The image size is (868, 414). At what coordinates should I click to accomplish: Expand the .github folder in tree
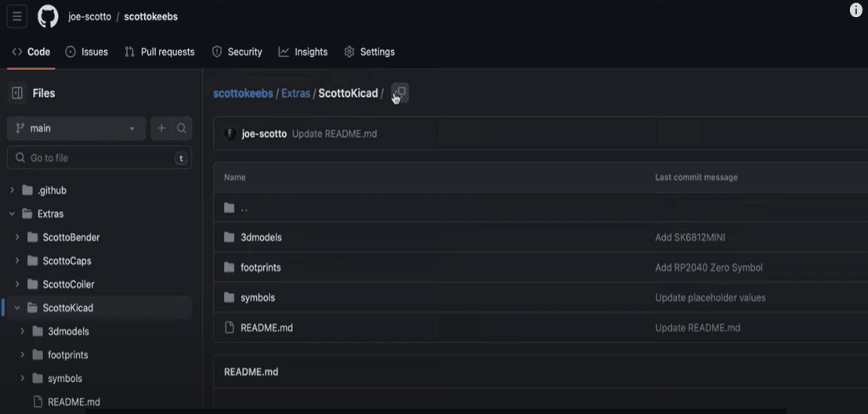[x=13, y=190]
